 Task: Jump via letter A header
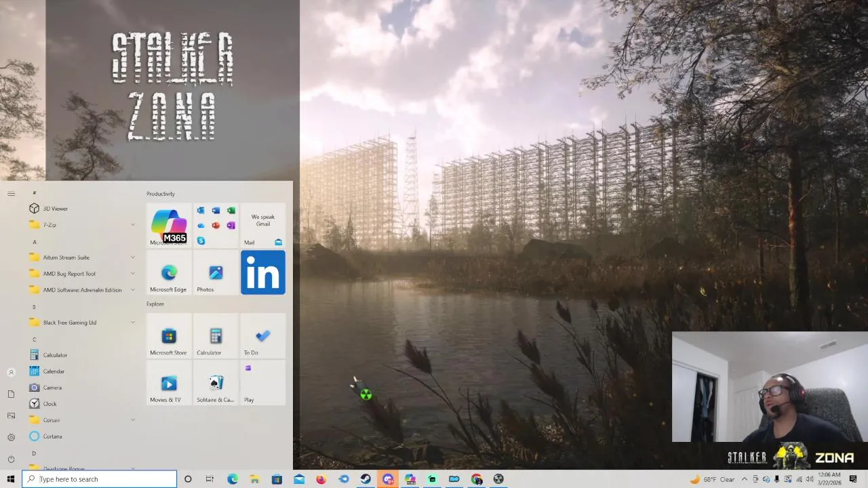35,242
